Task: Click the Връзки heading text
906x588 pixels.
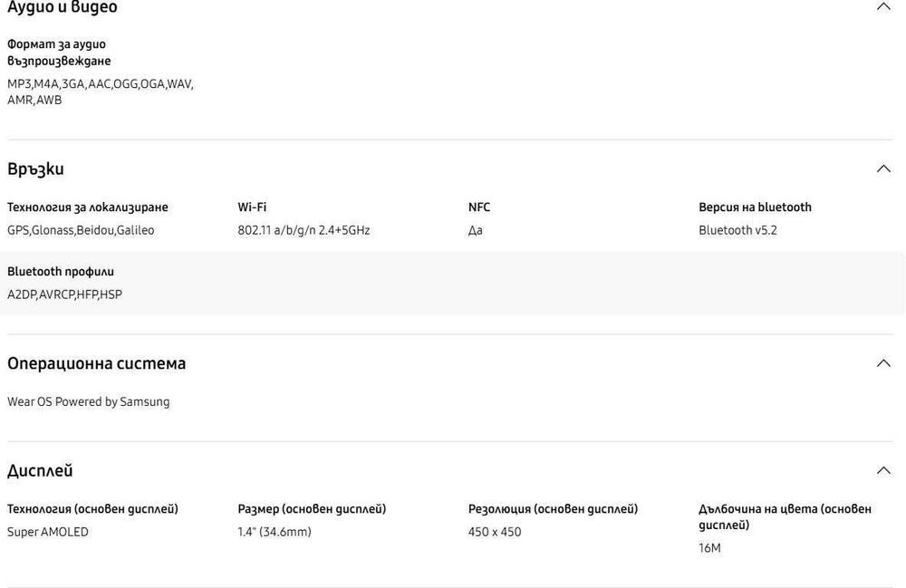Action: [35, 169]
